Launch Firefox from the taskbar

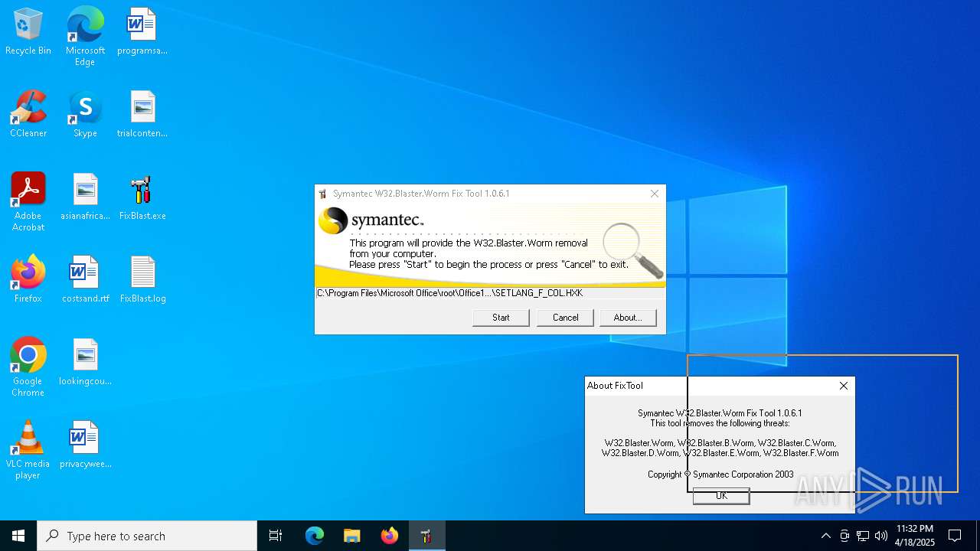(389, 536)
